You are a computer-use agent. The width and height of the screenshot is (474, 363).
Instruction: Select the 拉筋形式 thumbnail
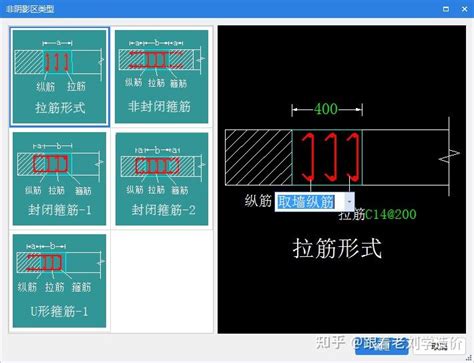coord(60,77)
